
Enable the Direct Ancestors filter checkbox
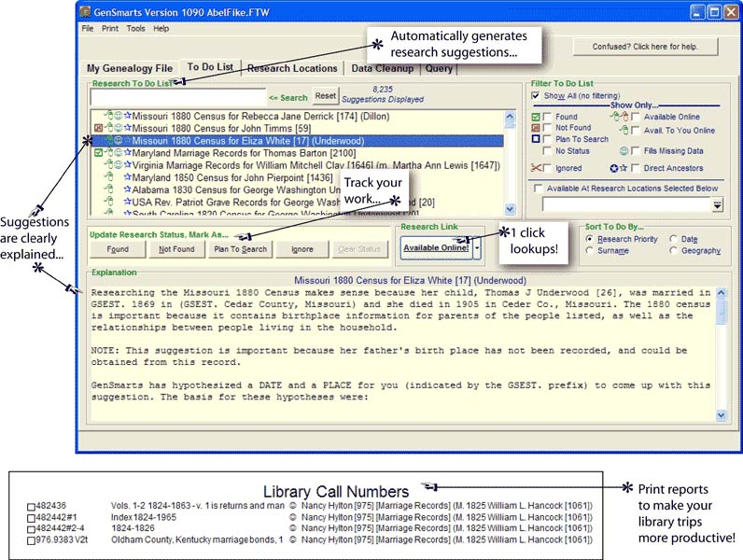click(635, 168)
